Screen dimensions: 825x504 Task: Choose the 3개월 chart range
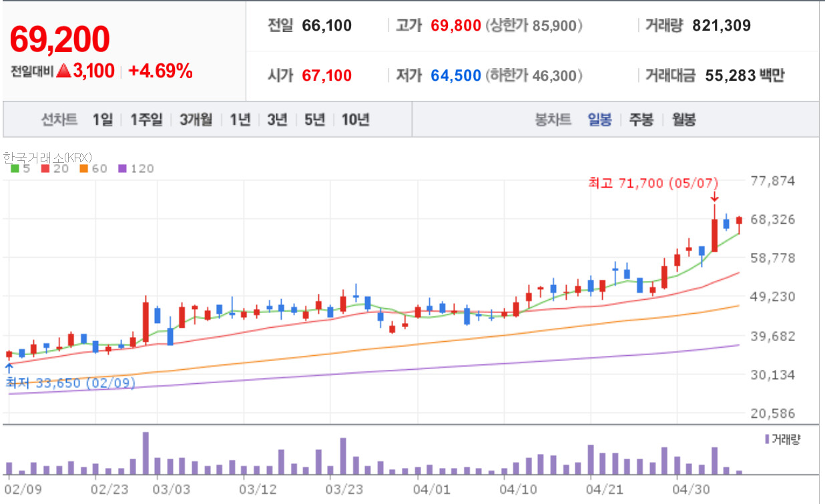[196, 119]
